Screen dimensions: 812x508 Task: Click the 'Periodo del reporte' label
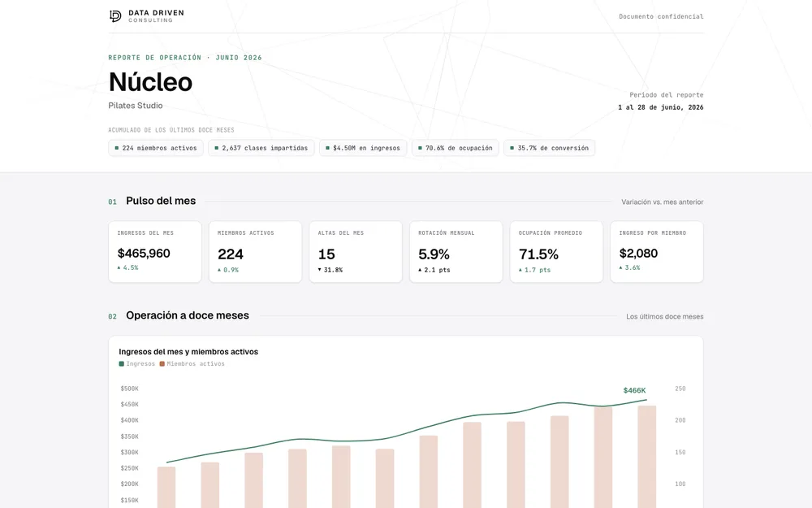click(x=666, y=95)
